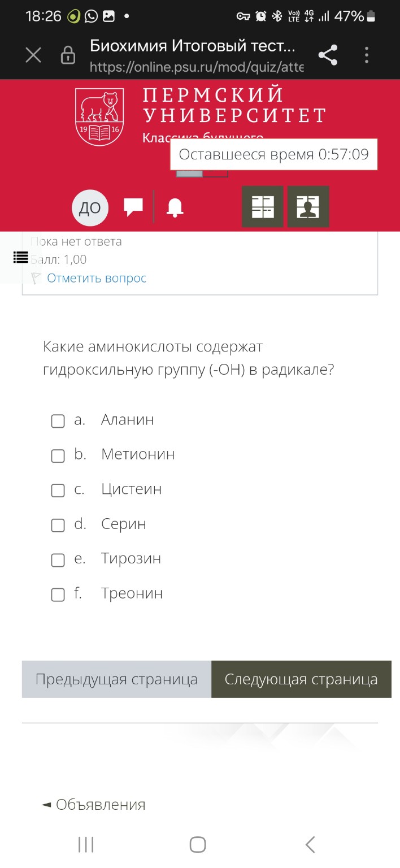Image resolution: width=400 pixels, height=868 pixels.
Task: Click the grid dashboard icon in the header
Action: coord(262,206)
